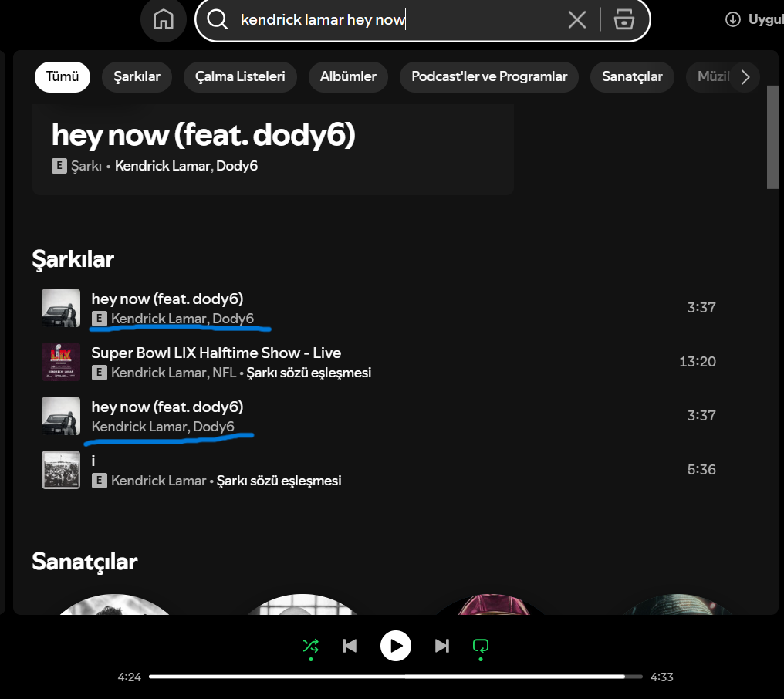Click the install app download icon
Screen dimensions: 784x699
(732, 19)
